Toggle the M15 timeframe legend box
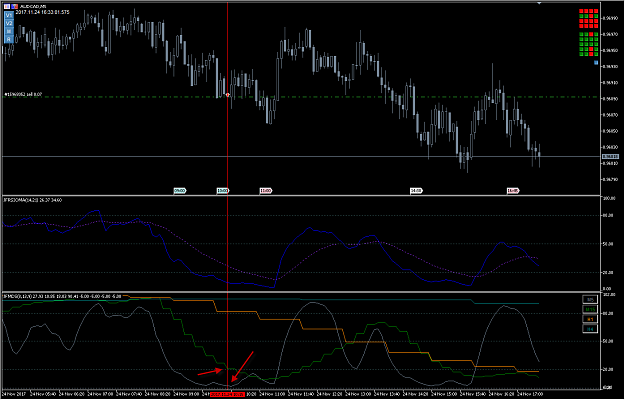625x400 pixels. point(590,309)
